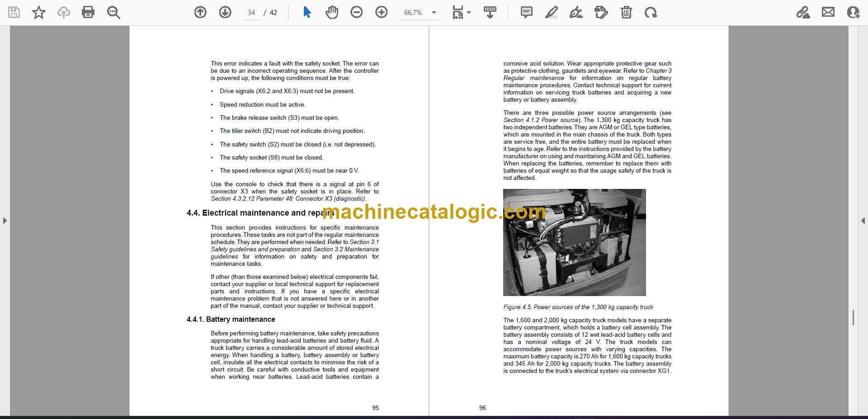Image resolution: width=868 pixels, height=419 pixels.
Task: Add a sticky note comment
Action: [x=527, y=12]
